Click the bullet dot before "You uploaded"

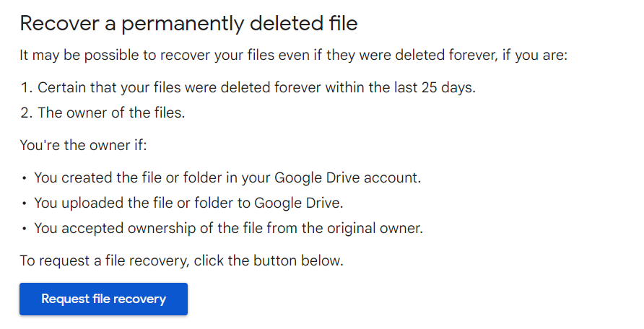(25, 203)
